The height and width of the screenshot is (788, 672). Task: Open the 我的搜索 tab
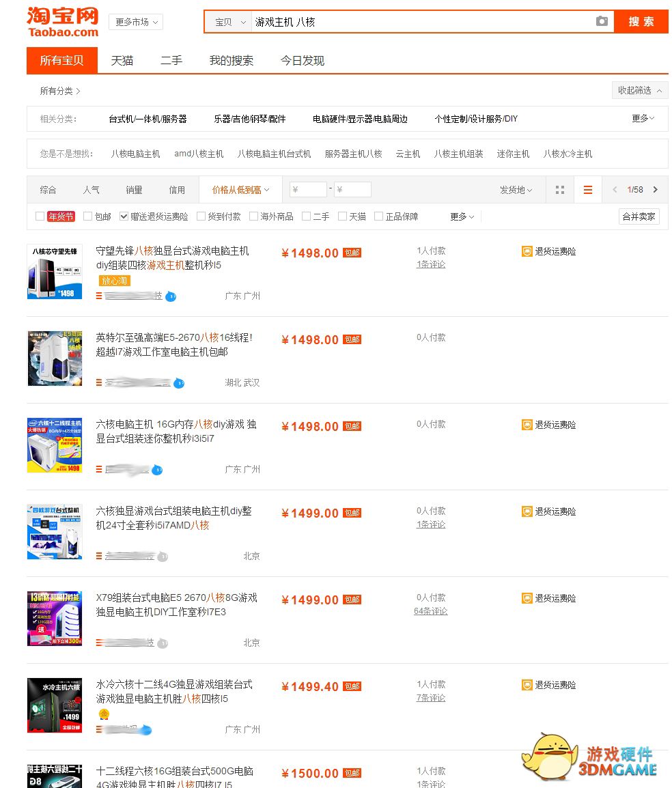[x=232, y=61]
